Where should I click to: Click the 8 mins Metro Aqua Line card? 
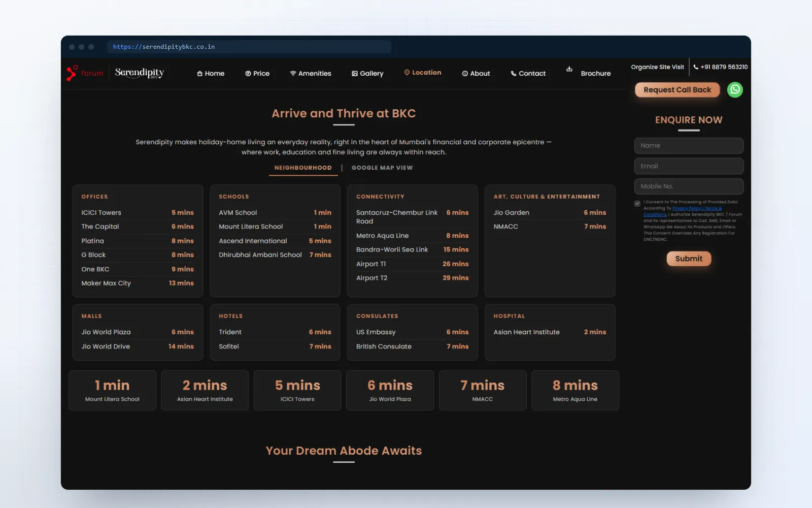(575, 390)
